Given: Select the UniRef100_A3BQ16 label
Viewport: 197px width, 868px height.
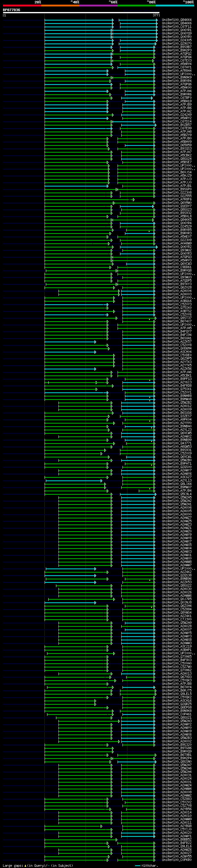Looking at the screenshot, I should point(177,301).
